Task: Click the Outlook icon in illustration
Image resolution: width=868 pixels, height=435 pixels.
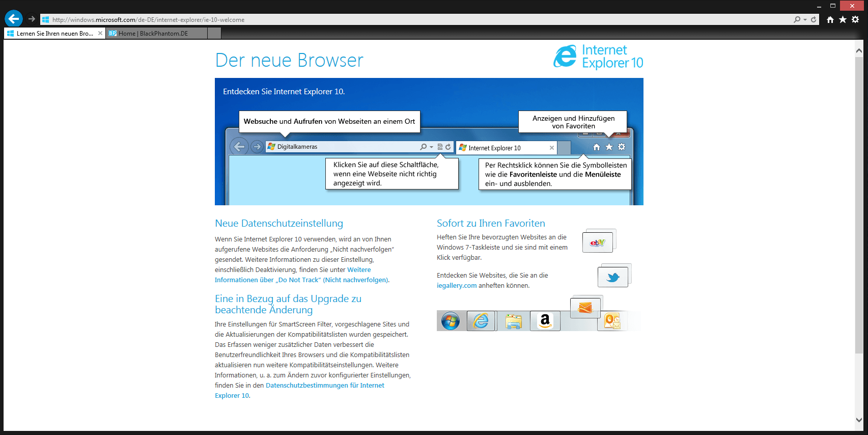Action: tap(612, 321)
